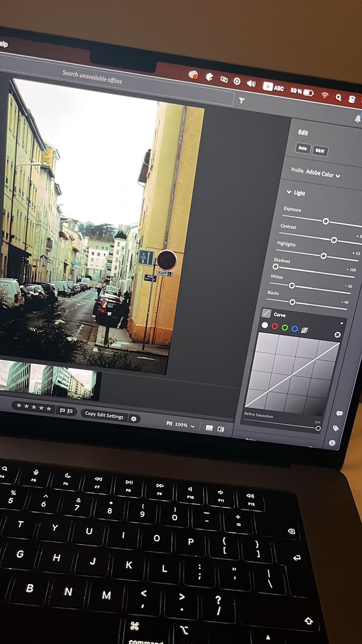The width and height of the screenshot is (362, 644).
Task: Click the Exposure slider handle
Action: [x=326, y=221]
